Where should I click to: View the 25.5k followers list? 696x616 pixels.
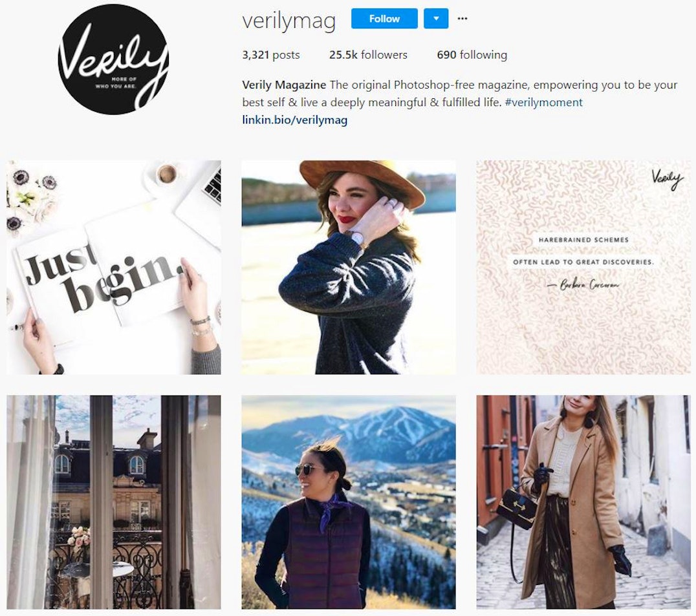pyautogui.click(x=368, y=55)
